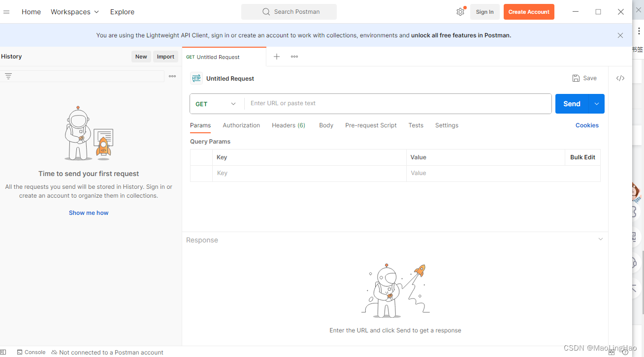The height and width of the screenshot is (357, 644).
Task: Open the GET method dropdown
Action: click(217, 104)
